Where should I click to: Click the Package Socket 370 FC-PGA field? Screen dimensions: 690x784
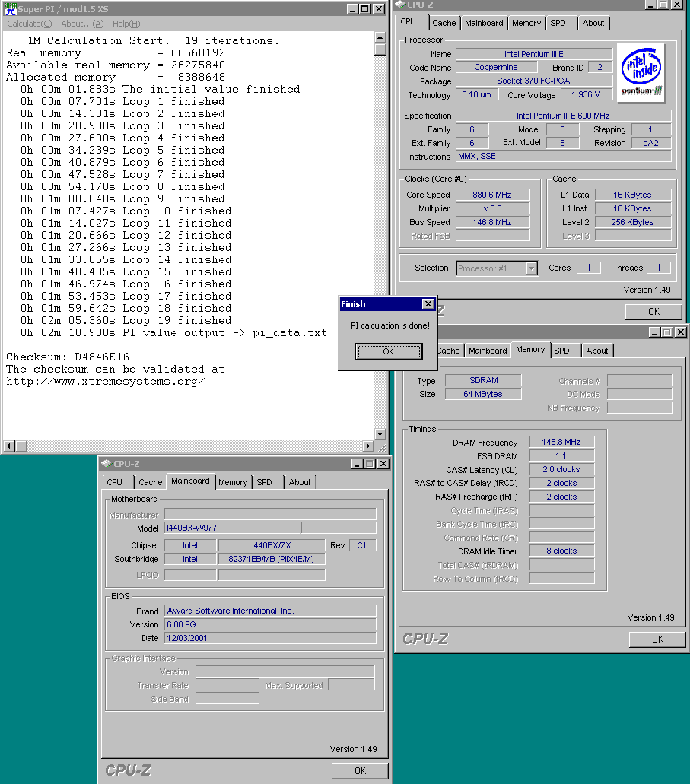[x=533, y=81]
